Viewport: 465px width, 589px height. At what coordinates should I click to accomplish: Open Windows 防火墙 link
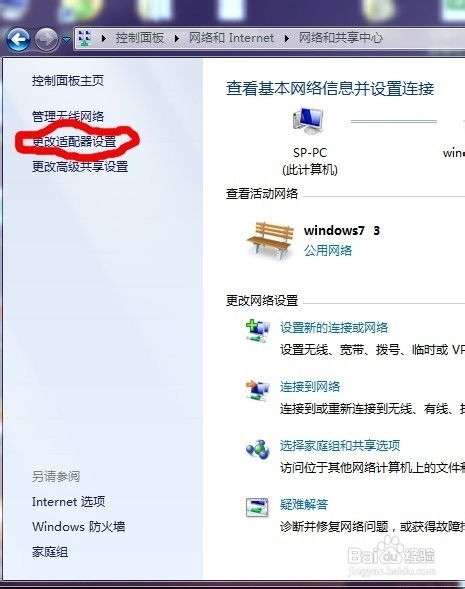(79, 527)
